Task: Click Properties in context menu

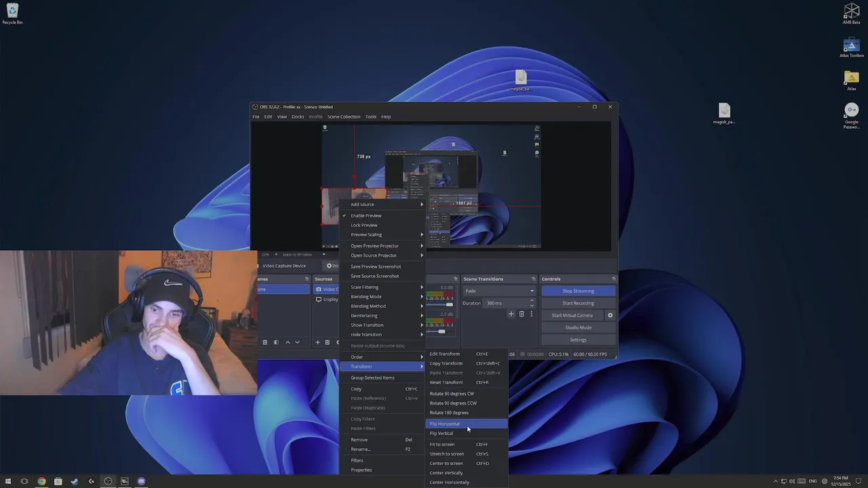Action: [382, 470]
